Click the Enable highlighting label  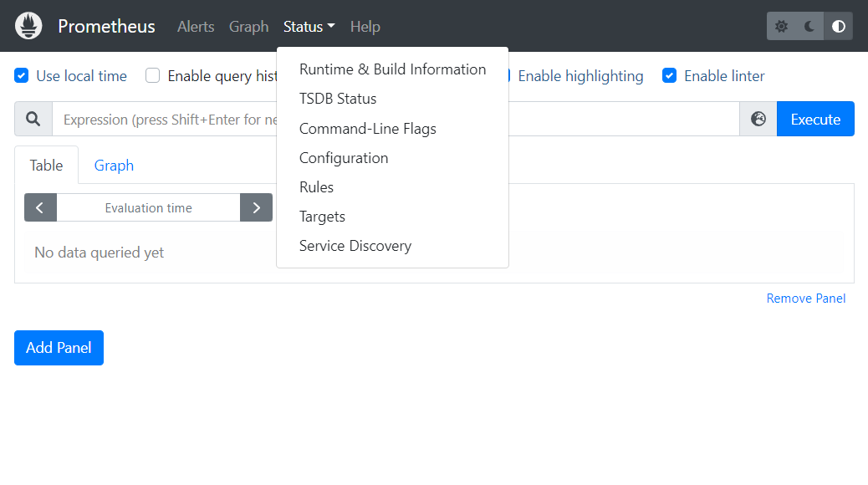coord(580,76)
